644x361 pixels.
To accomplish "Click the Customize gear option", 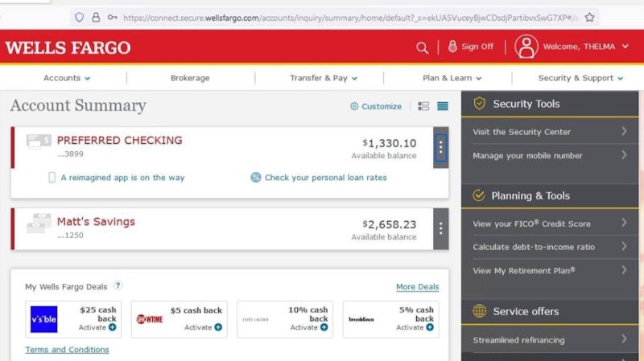I will pyautogui.click(x=376, y=106).
